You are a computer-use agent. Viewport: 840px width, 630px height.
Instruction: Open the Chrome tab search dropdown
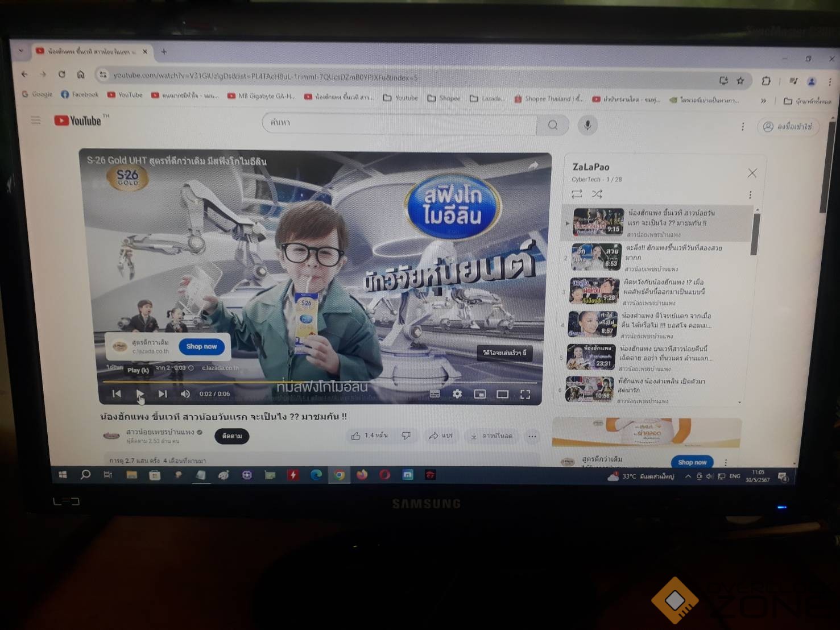pyautogui.click(x=21, y=51)
